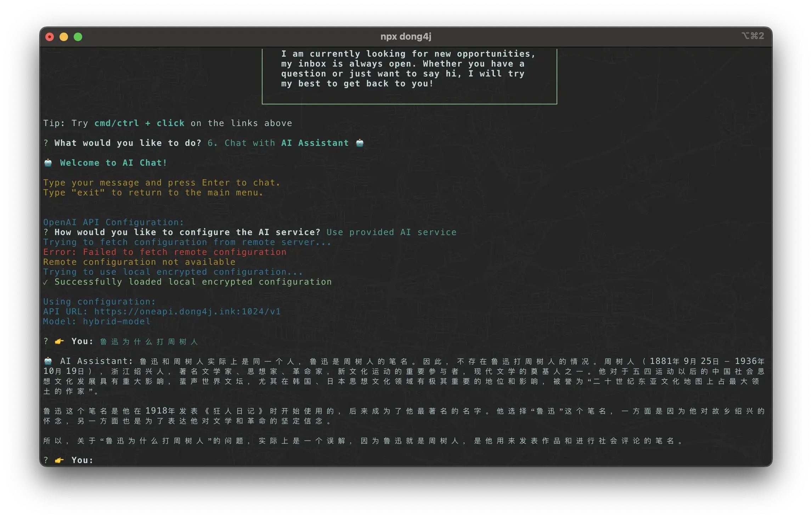
Task: Click the robot emoji next to Welcome to AI Chat
Action: click(x=48, y=163)
